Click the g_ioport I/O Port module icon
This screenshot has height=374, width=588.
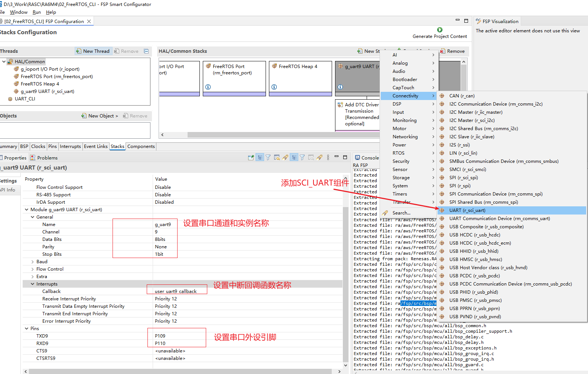click(16, 69)
